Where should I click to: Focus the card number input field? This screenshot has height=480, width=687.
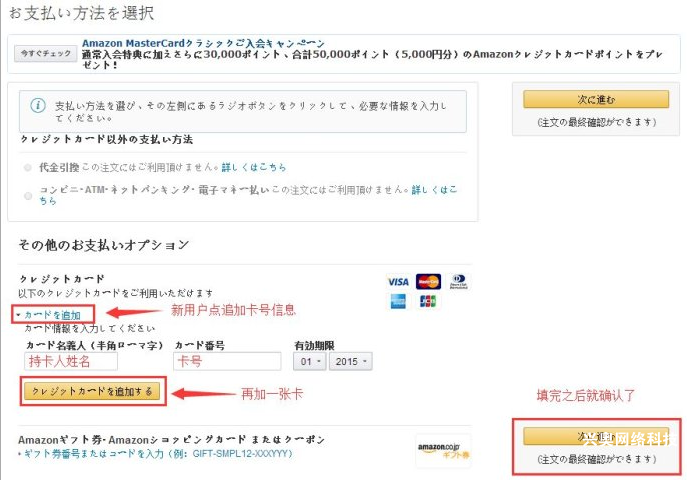pos(227,362)
